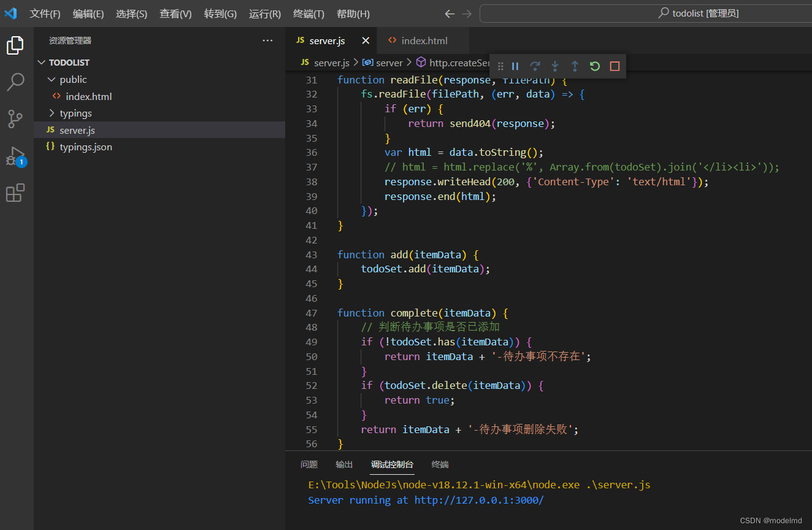Switch to the 输出 panel tab
Image resolution: width=812 pixels, height=530 pixels.
pyautogui.click(x=344, y=464)
